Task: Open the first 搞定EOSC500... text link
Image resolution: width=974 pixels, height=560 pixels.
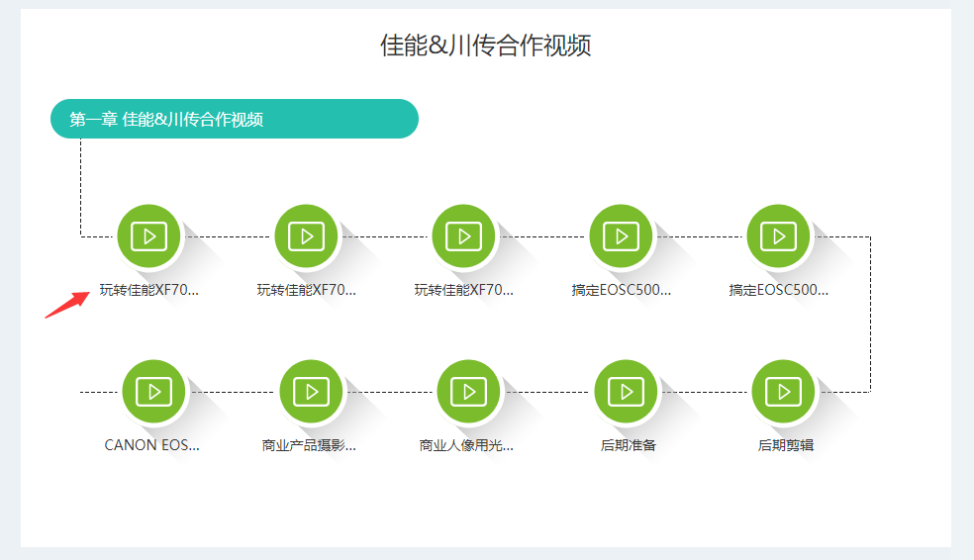Action: click(x=622, y=290)
